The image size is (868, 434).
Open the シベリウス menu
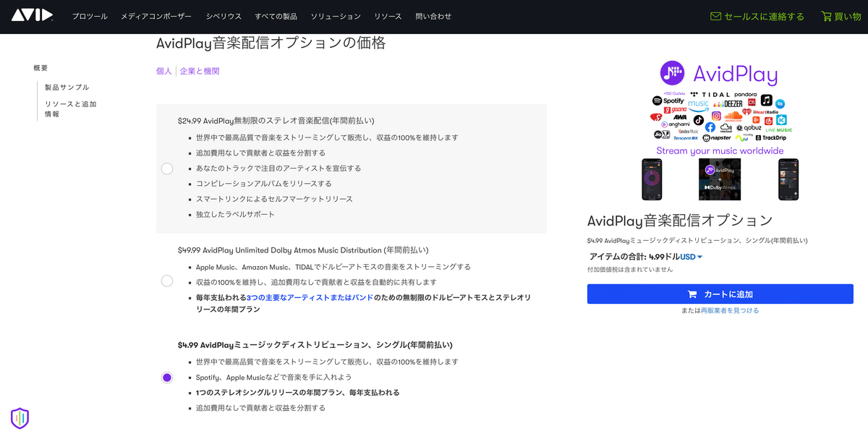[224, 16]
